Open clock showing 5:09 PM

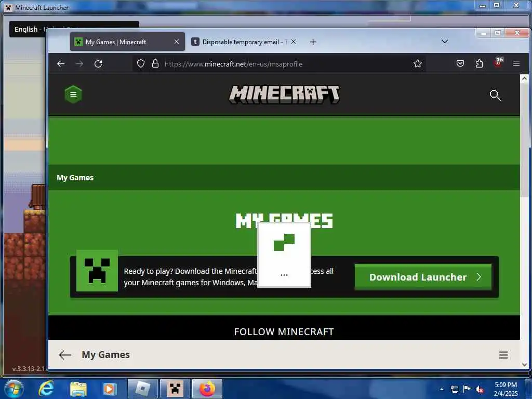[506, 389]
